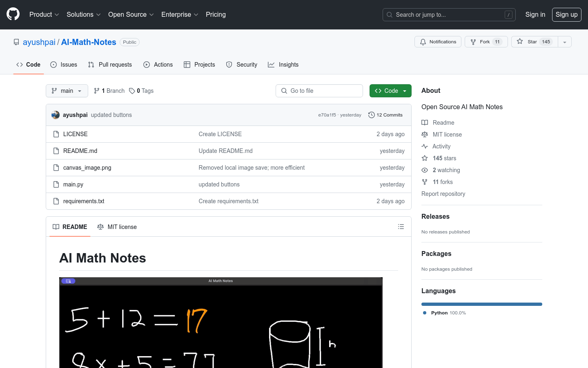
Task: Click the magnifier icon in search bar
Action: coord(390,15)
